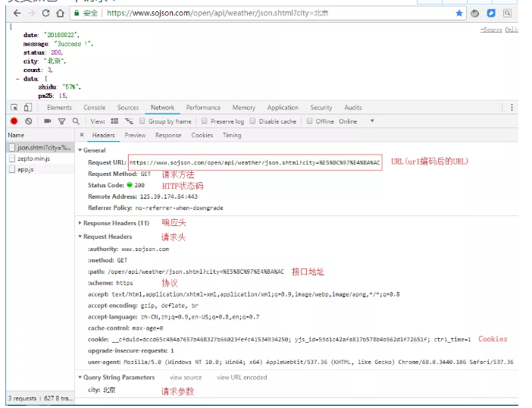Switch to the Cookies sub-tab
Viewport: 532px width, 408px height.
(202, 135)
